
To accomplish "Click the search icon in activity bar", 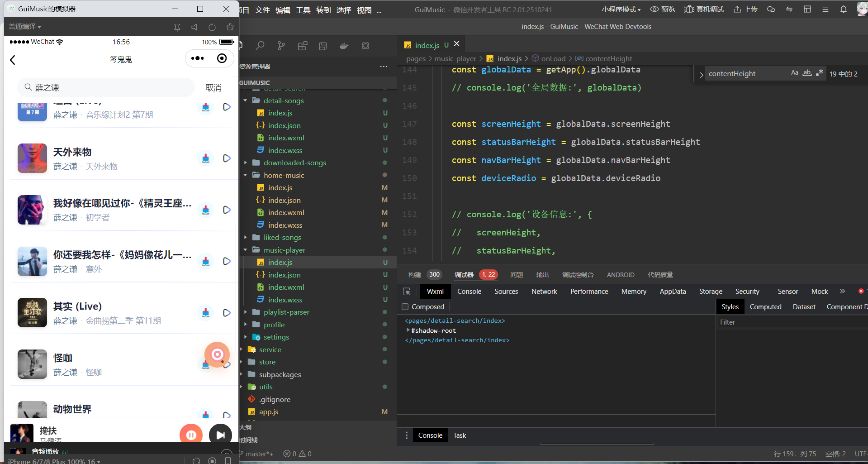I will click(260, 46).
